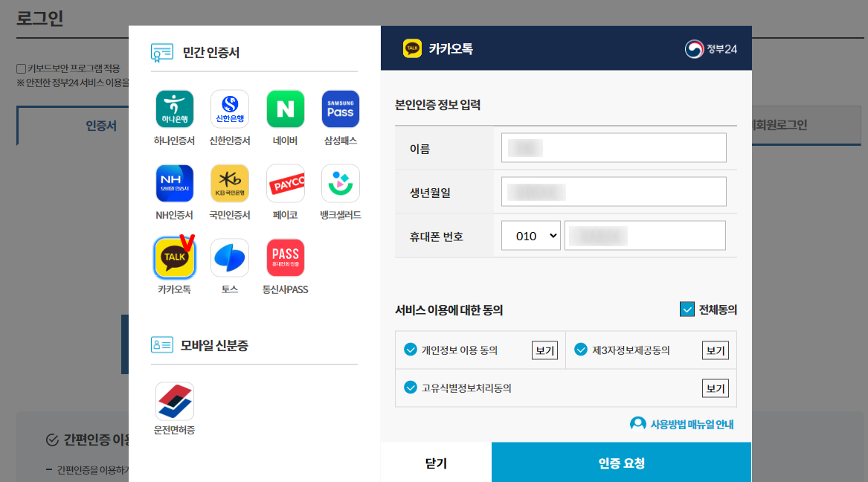Pick the 네이버 certificate icon

point(285,109)
